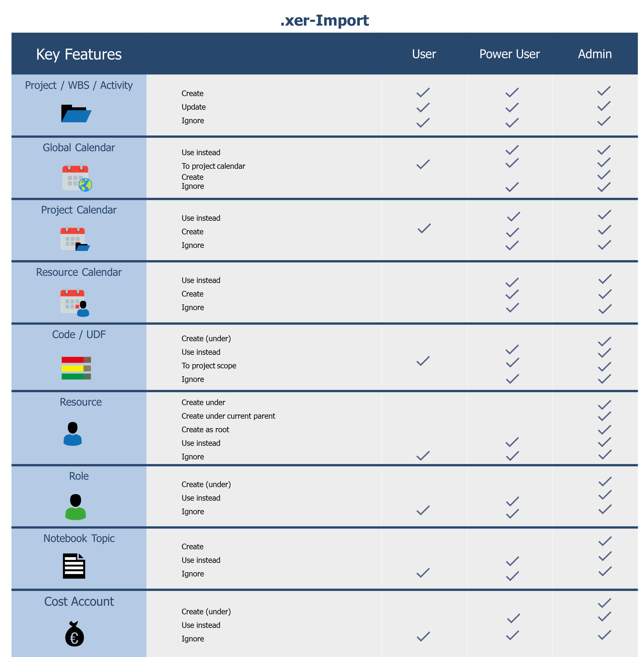Click the Code / UDF colored bars icon
644x657 pixels.
[76, 368]
